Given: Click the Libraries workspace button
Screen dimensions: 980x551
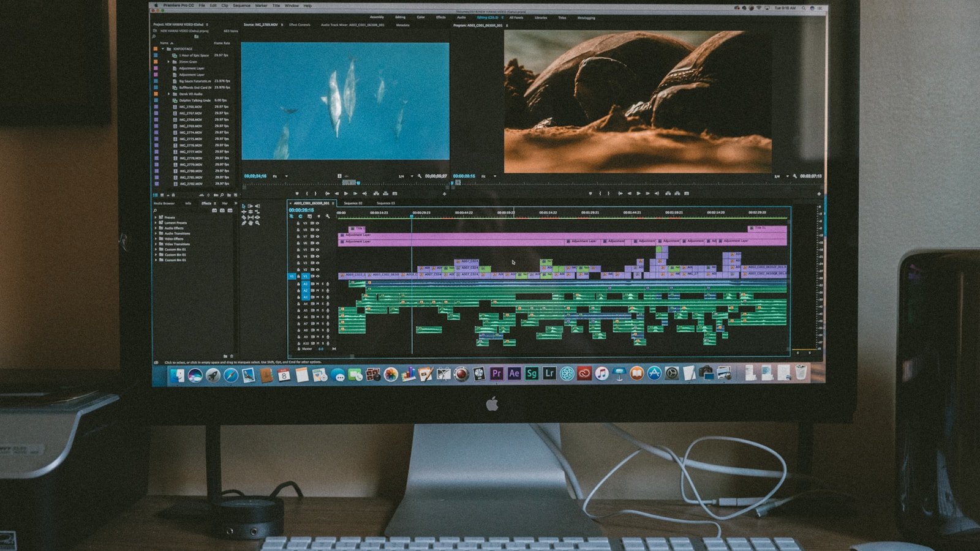Looking at the screenshot, I should click(541, 18).
